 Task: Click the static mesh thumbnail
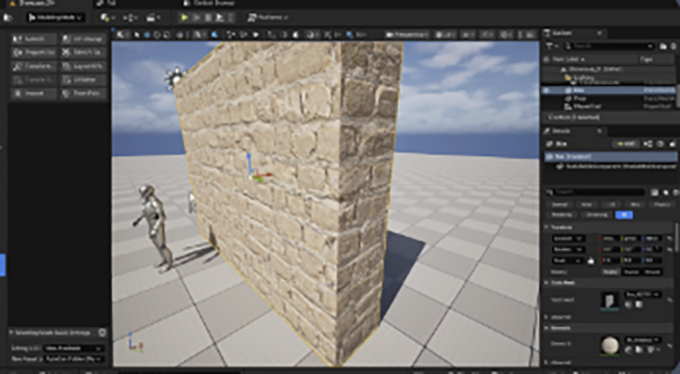(x=609, y=301)
